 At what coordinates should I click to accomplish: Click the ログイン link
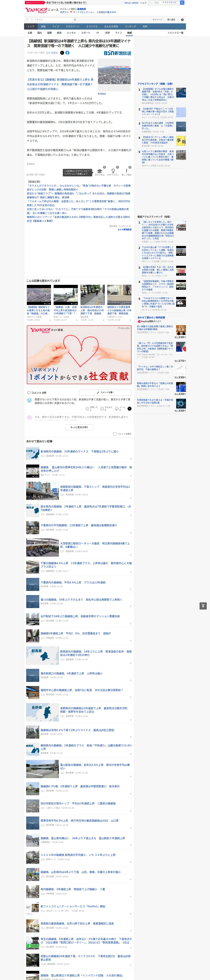pyautogui.click(x=64, y=12)
